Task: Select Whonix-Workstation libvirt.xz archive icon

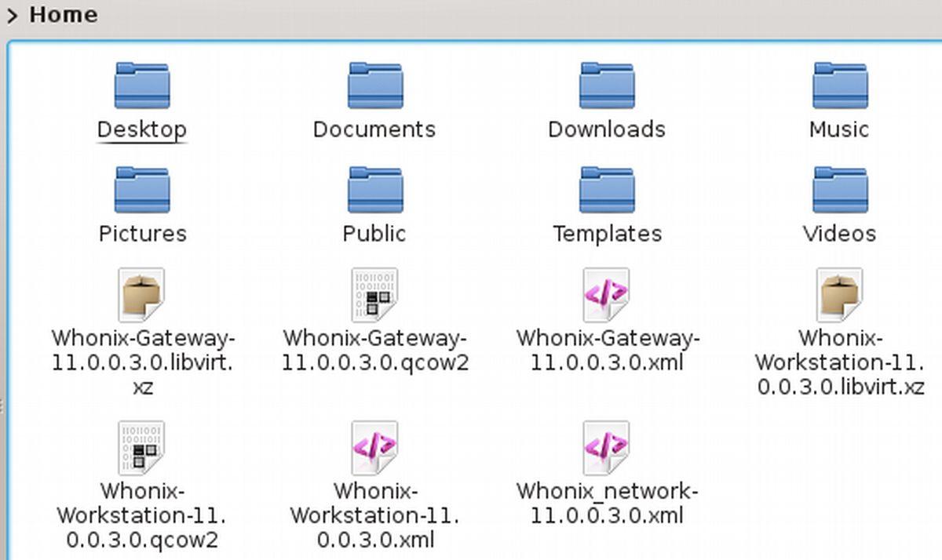Action: (x=839, y=295)
